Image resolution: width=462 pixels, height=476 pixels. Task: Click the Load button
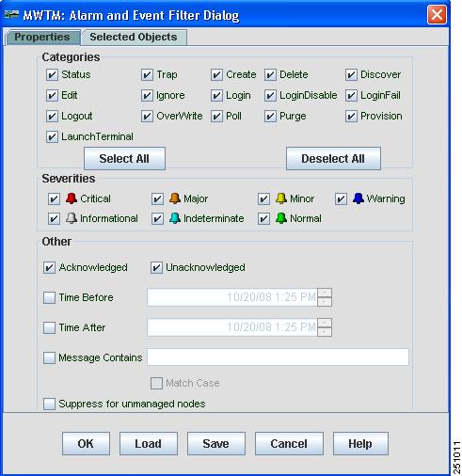tap(149, 443)
